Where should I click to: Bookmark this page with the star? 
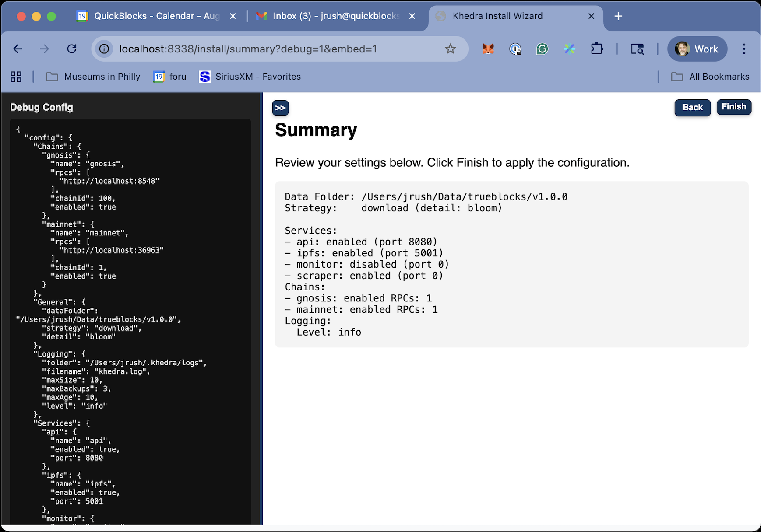click(450, 49)
